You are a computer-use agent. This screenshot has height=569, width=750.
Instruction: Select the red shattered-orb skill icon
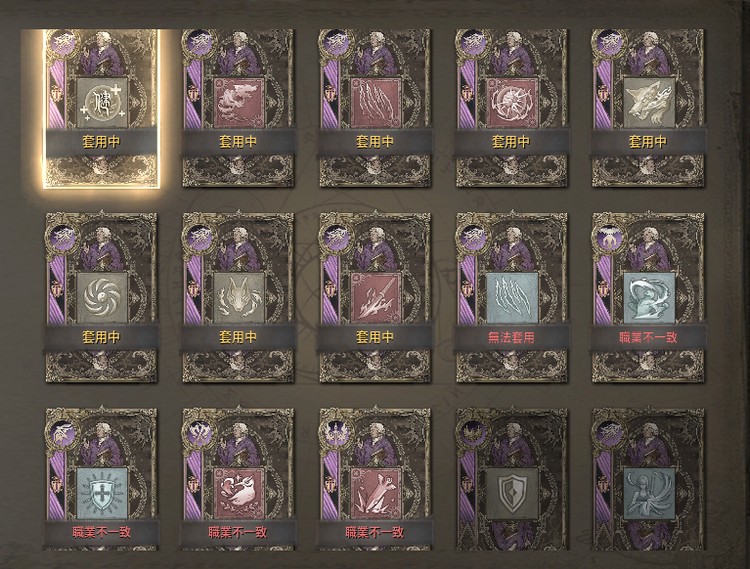[x=512, y=102]
